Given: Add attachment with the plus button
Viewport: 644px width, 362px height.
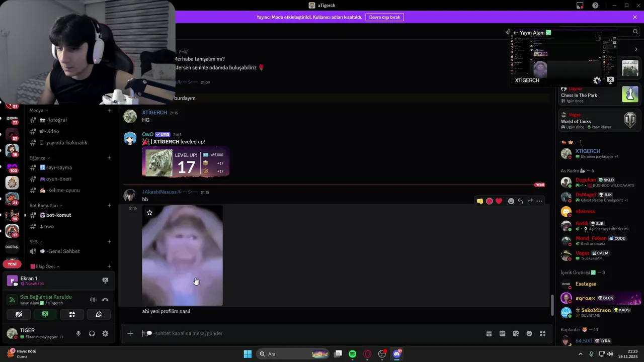Looking at the screenshot, I should 130,333.
